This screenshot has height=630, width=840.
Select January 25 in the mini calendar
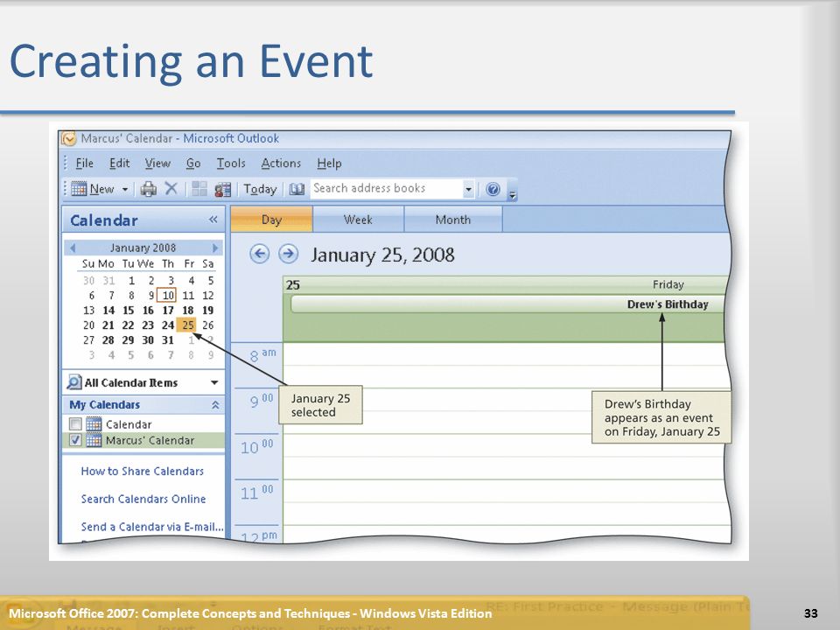click(x=187, y=325)
